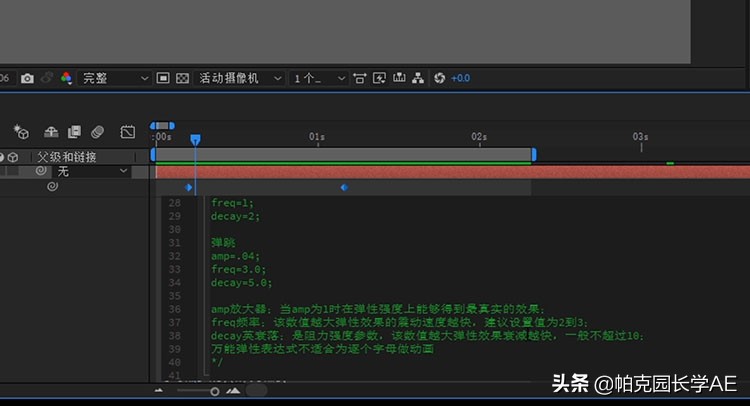
Task: Click the Reset Exposure icon
Action: (440, 78)
